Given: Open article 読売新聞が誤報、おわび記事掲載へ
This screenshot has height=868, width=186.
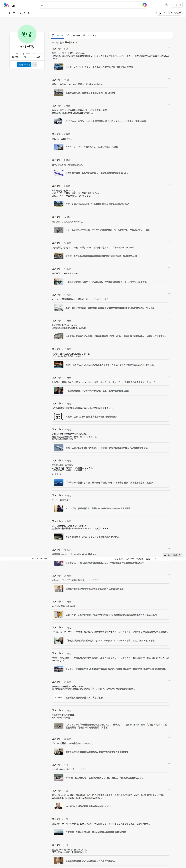Looking at the screenshot, I should click(111, 173).
